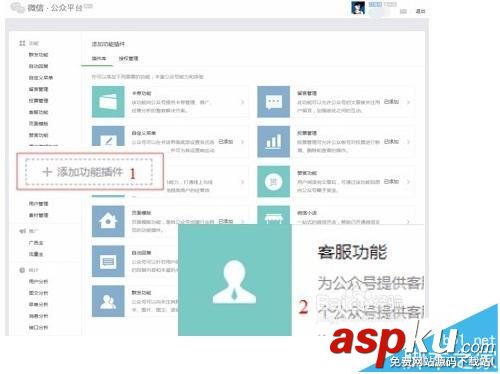This screenshot has width=500, height=374.
Task: Click the account avatar at top right
Action: click(358, 7)
